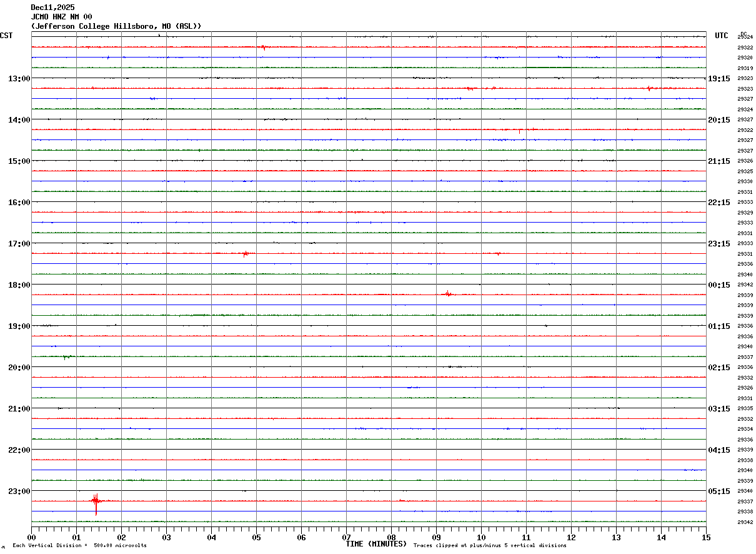The height and width of the screenshot is (554, 756).
Task: Click the 23:15 UTC time label
Action: point(719,243)
